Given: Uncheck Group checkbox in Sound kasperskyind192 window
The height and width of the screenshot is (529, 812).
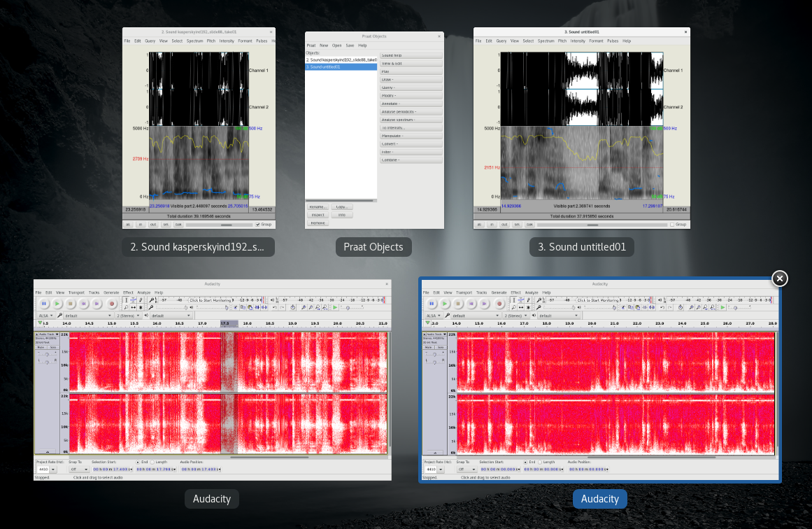Looking at the screenshot, I should coord(258,225).
